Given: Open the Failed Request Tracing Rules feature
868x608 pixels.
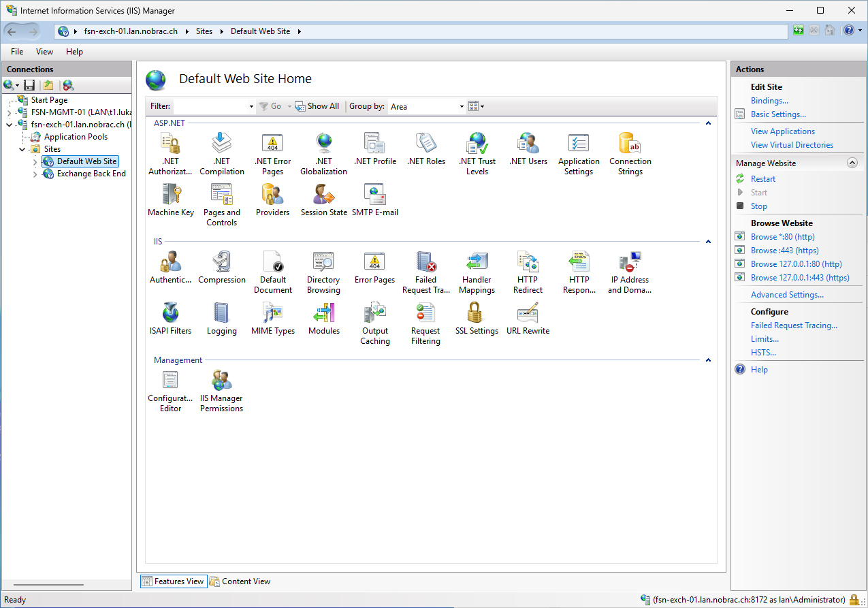Looking at the screenshot, I should coord(426,272).
